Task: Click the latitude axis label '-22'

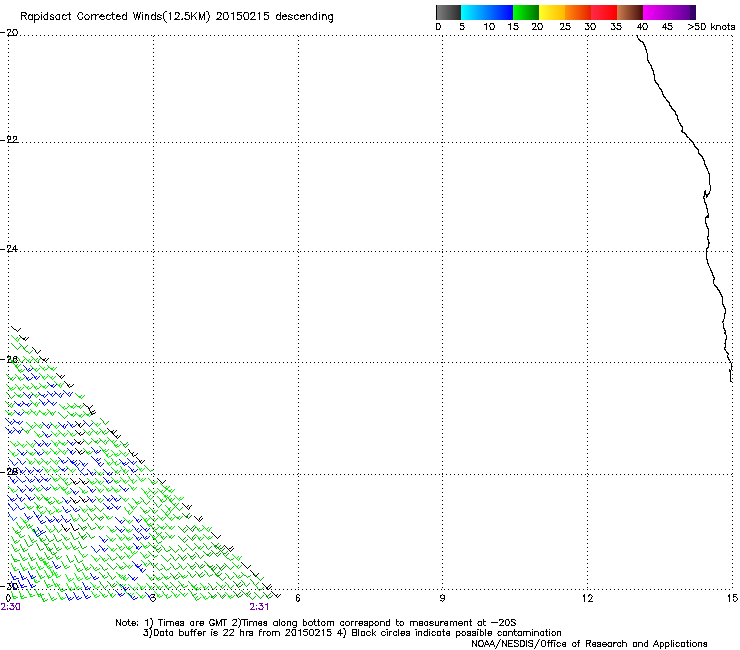Action: click(10, 140)
